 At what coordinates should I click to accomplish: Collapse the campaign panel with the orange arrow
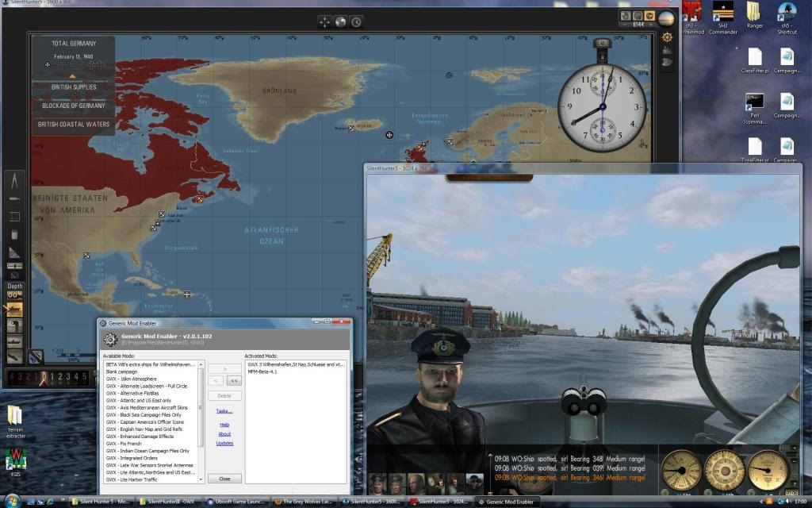coord(72,76)
